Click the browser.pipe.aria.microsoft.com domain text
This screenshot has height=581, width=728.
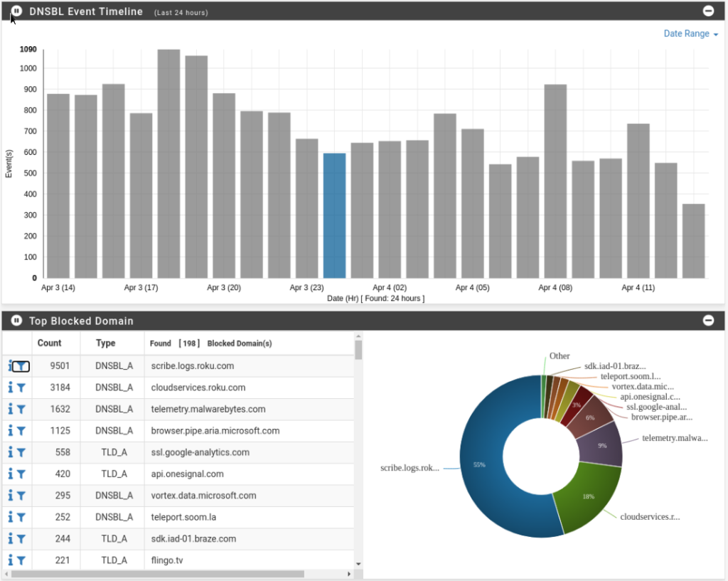pyautogui.click(x=215, y=430)
